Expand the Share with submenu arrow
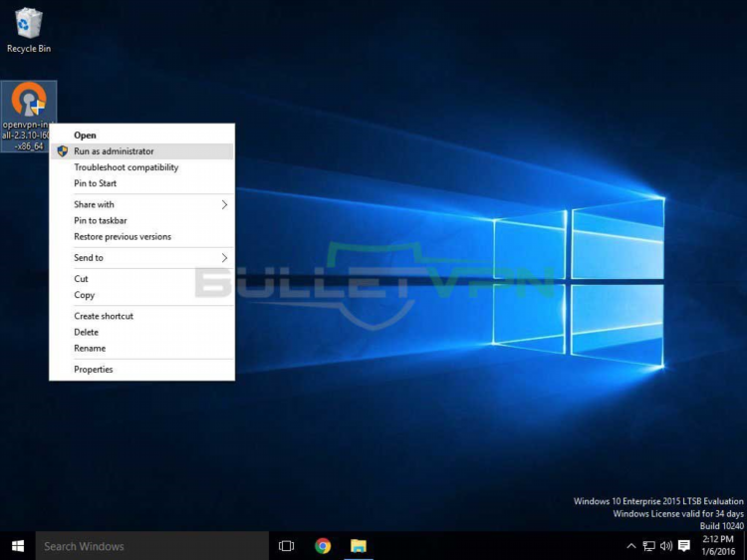Image resolution: width=747 pixels, height=560 pixels. [224, 205]
